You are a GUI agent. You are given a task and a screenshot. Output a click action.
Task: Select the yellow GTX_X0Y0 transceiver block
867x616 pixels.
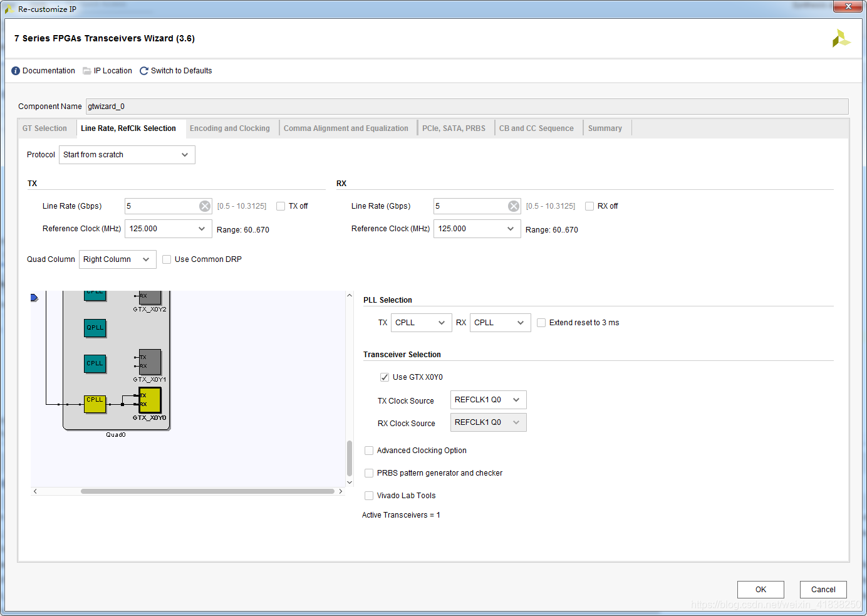(x=150, y=400)
